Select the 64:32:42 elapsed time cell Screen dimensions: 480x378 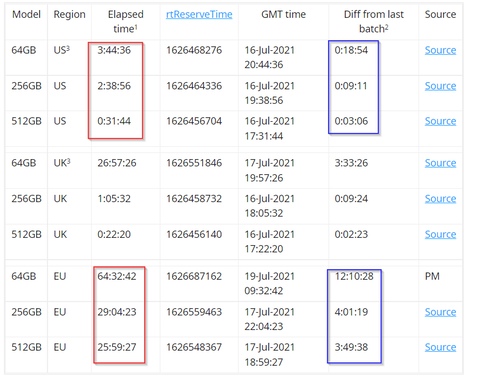117,276
